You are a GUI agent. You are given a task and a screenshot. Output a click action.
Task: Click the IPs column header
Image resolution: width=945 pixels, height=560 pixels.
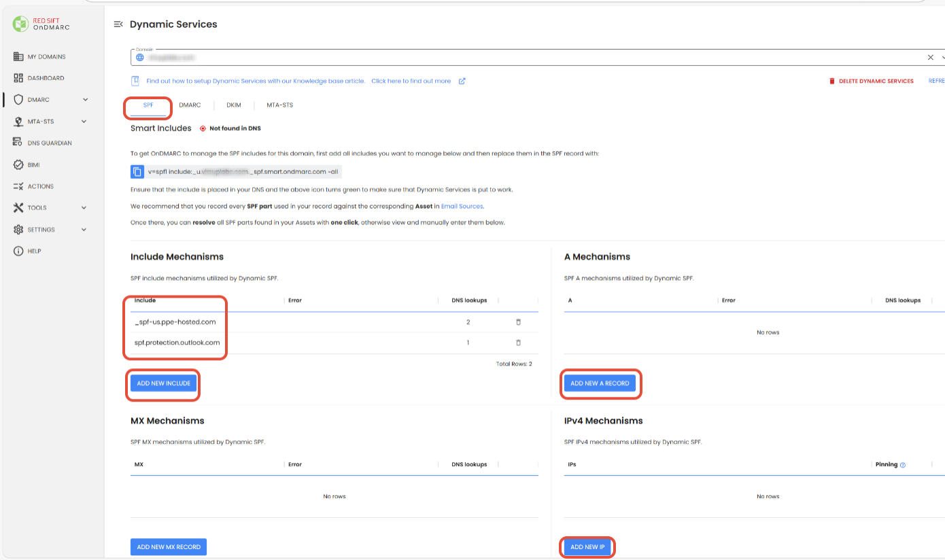coord(572,464)
